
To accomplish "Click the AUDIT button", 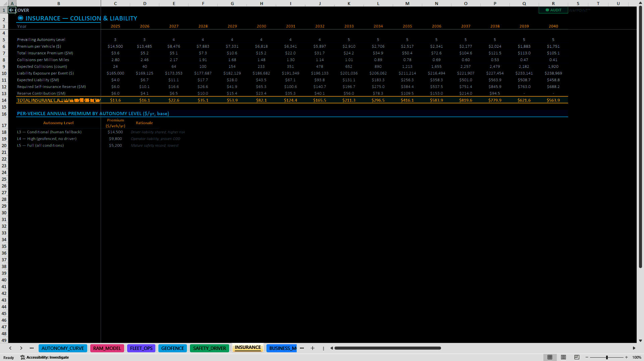I will point(553,10).
